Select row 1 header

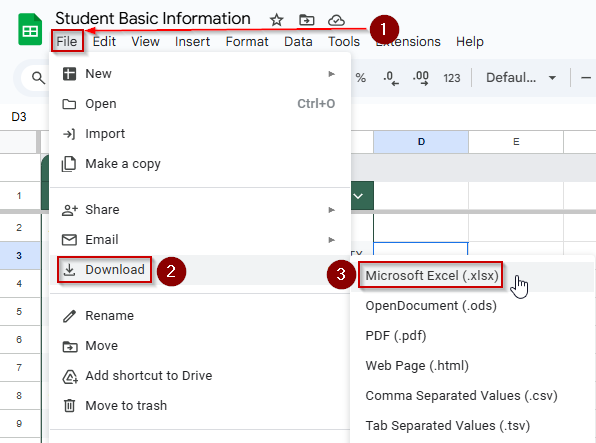point(19,196)
